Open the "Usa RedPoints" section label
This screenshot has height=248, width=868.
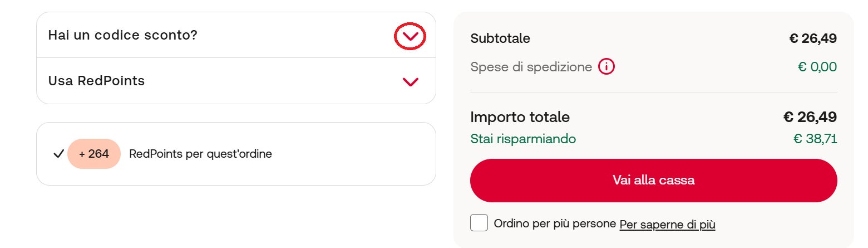[x=96, y=81]
